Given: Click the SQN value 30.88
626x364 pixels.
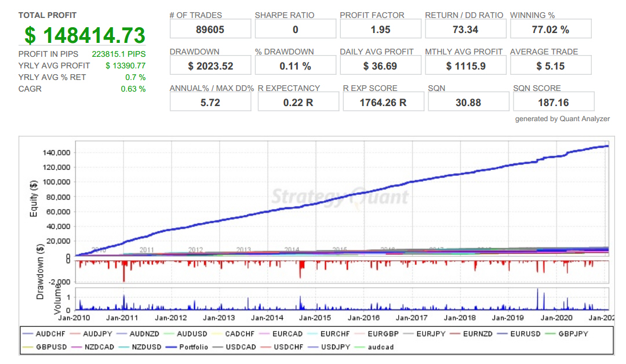Looking at the screenshot, I should pos(468,103).
